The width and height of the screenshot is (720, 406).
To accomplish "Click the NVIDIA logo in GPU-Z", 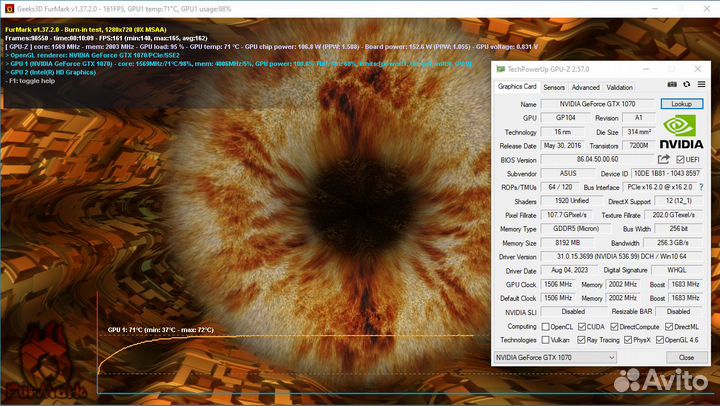I will [681, 132].
